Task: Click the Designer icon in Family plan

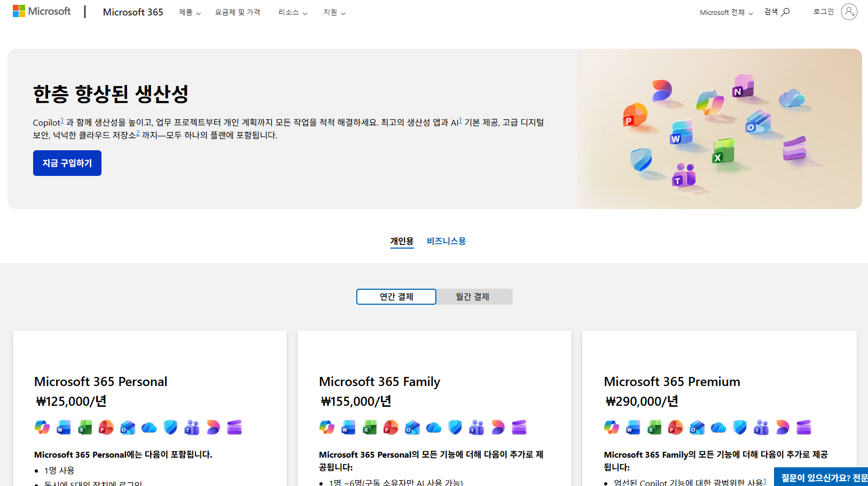Action: (x=498, y=427)
